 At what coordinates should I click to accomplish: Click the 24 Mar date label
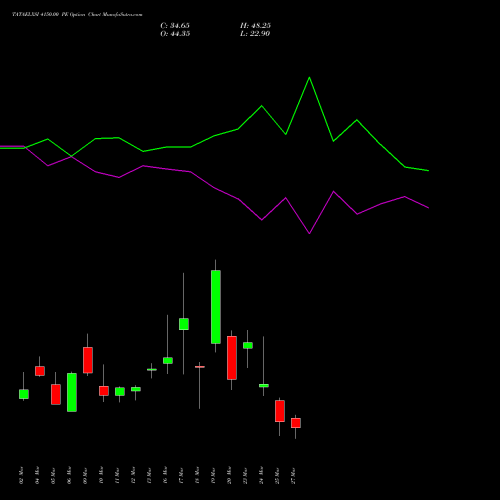point(261,475)
